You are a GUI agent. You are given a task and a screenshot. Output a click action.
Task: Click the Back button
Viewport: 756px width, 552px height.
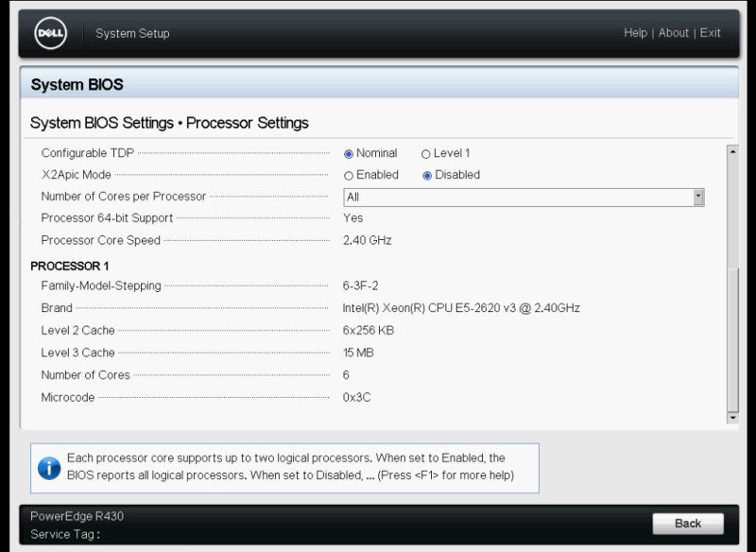pos(688,524)
